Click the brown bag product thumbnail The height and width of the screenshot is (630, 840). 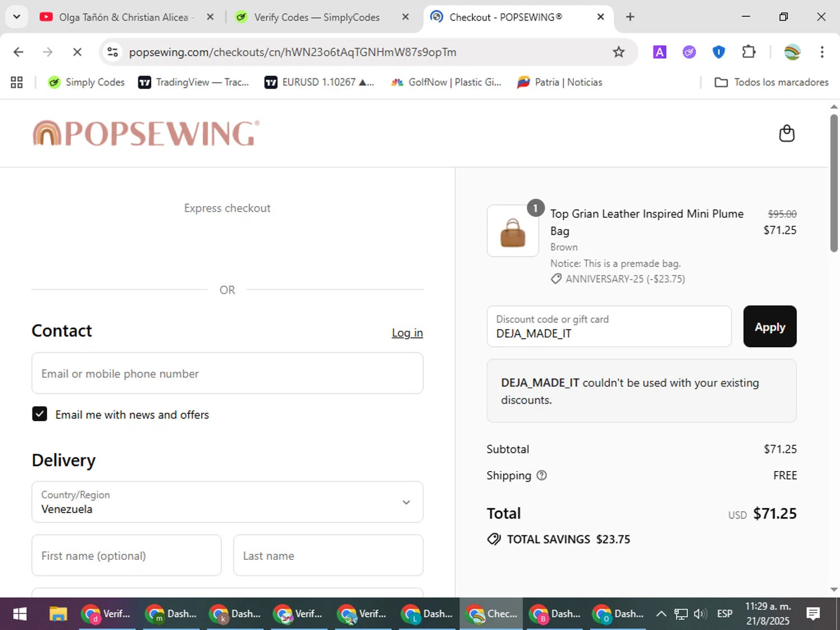tap(513, 231)
